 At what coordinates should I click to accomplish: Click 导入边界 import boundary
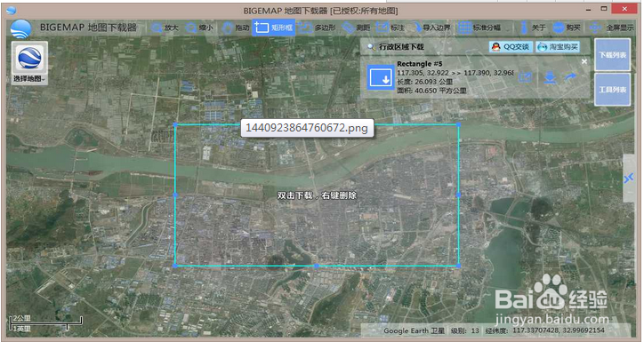[x=431, y=28]
